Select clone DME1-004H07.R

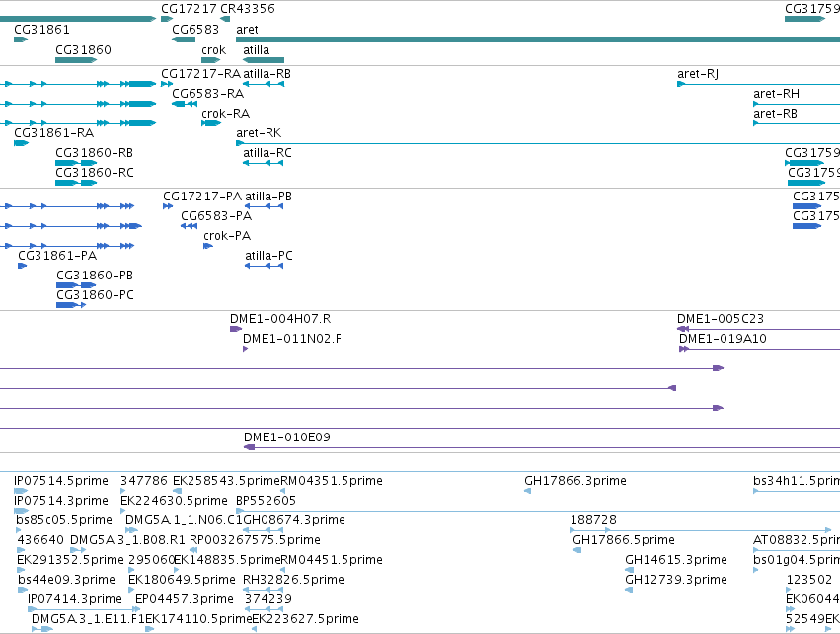(280, 319)
